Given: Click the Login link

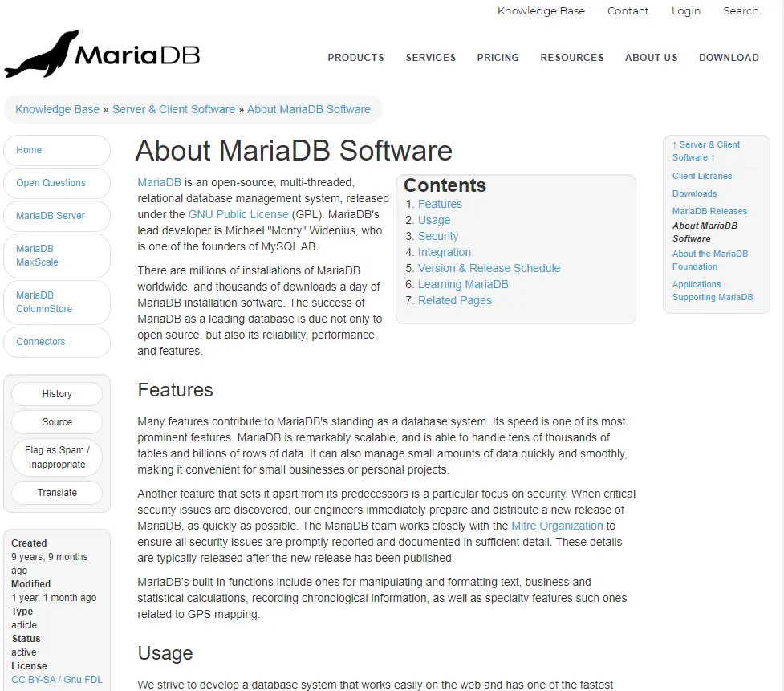Looking at the screenshot, I should coord(685,11).
